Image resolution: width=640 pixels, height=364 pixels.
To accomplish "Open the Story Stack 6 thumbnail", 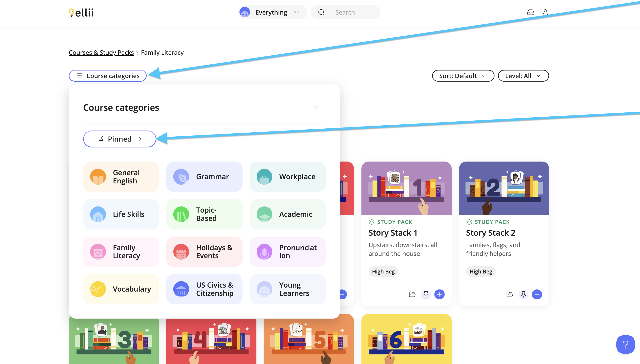I will pyautogui.click(x=406, y=339).
